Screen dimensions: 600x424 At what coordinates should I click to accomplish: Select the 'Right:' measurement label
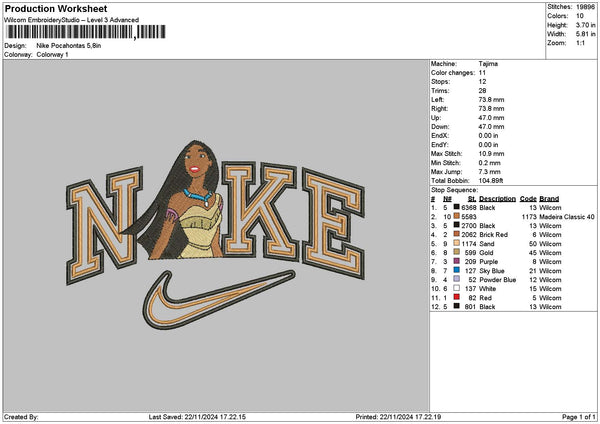point(439,109)
